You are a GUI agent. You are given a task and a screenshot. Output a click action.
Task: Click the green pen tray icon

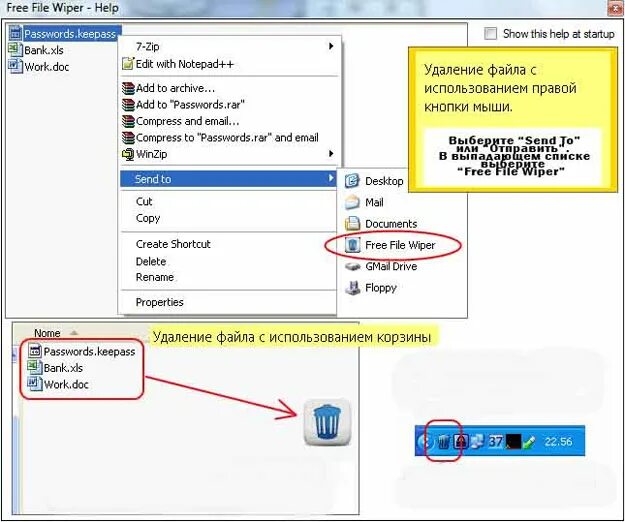point(529,442)
